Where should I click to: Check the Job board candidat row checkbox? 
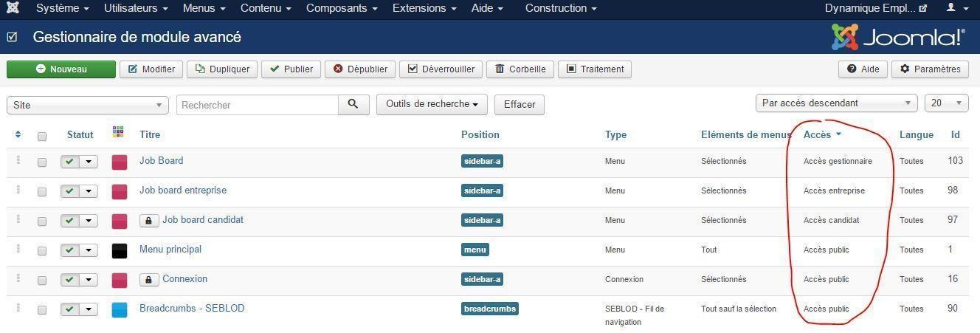pyautogui.click(x=42, y=222)
